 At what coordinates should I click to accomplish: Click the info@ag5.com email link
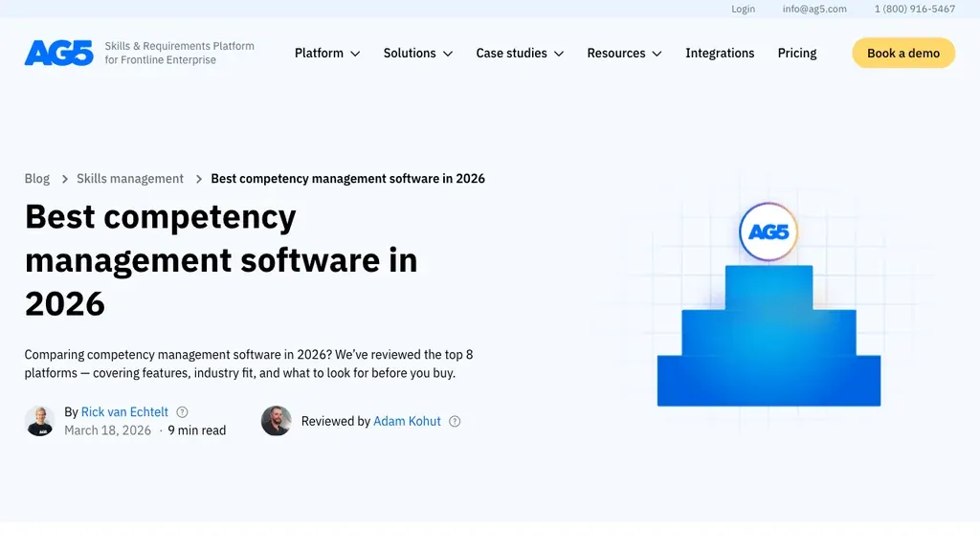[x=814, y=9]
